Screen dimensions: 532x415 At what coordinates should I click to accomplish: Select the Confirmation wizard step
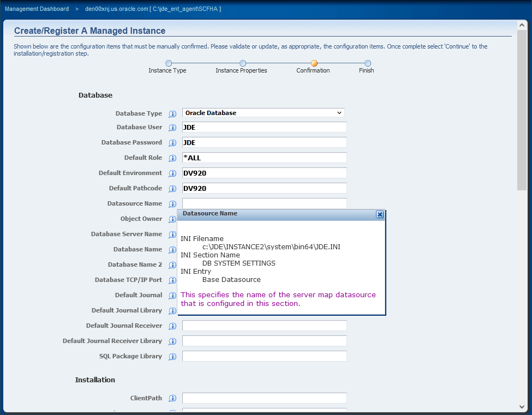coord(314,63)
